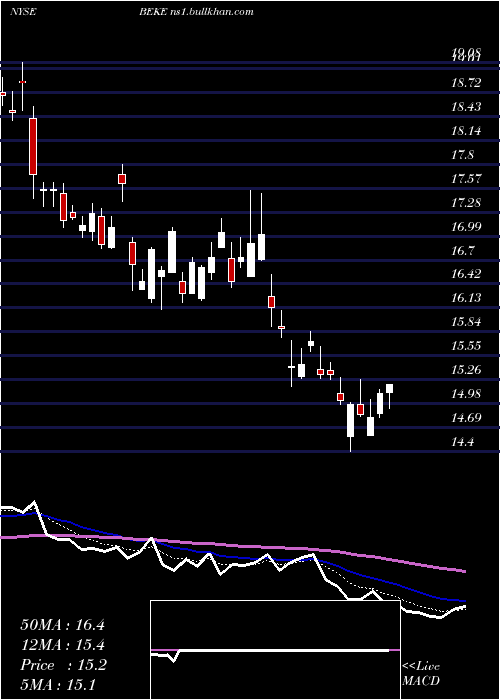500x700 pixels.
Task: Click the 18.43 price axis label
Action: coord(467,107)
